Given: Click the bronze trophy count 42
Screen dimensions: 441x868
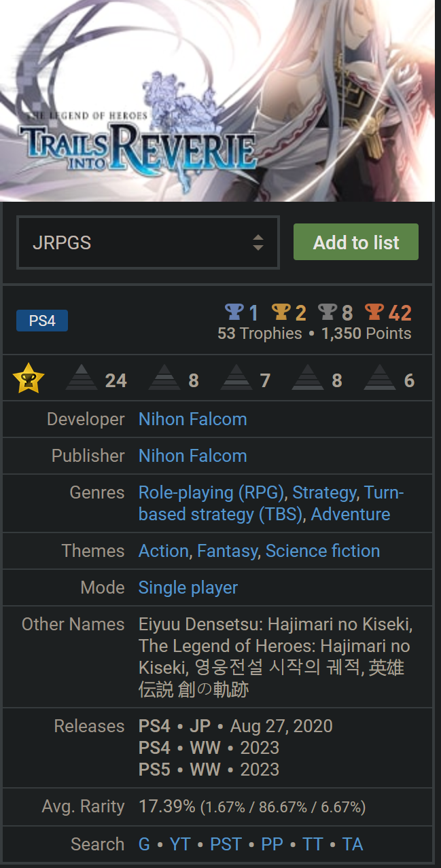Looking at the screenshot, I should coord(400,313).
